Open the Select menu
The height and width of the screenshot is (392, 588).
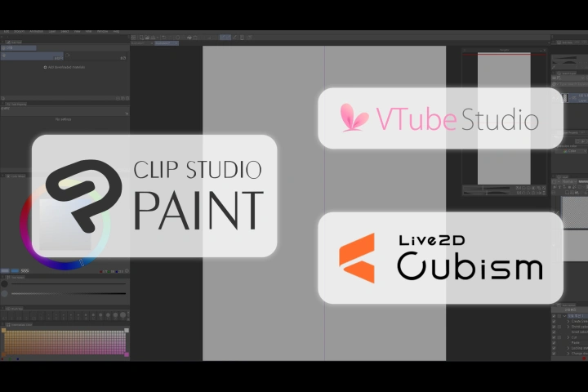click(65, 32)
